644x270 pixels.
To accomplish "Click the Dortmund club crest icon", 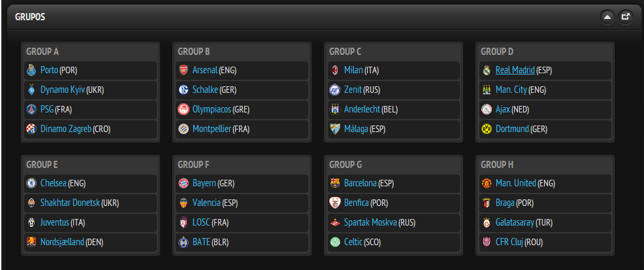I will click(486, 129).
